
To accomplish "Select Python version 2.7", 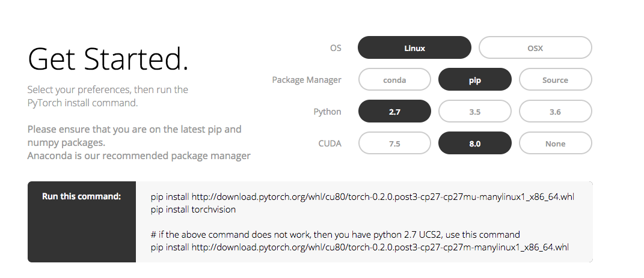I will tap(394, 111).
